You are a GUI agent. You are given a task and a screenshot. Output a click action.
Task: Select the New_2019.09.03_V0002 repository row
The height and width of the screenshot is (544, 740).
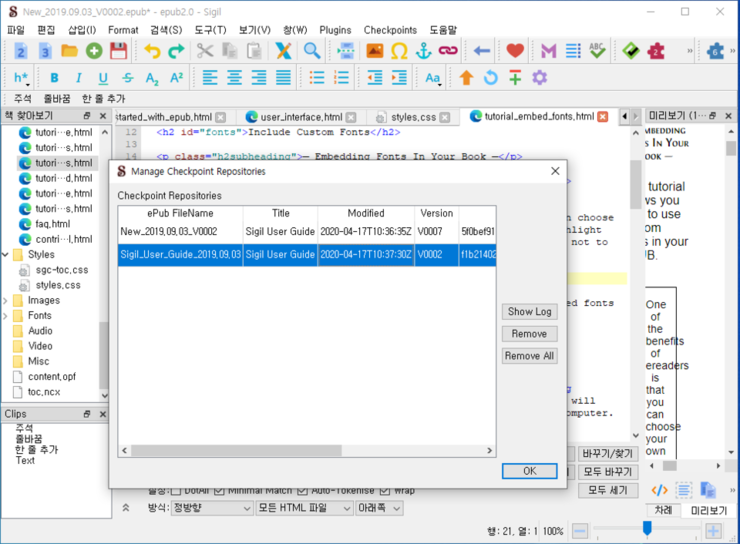point(307,232)
